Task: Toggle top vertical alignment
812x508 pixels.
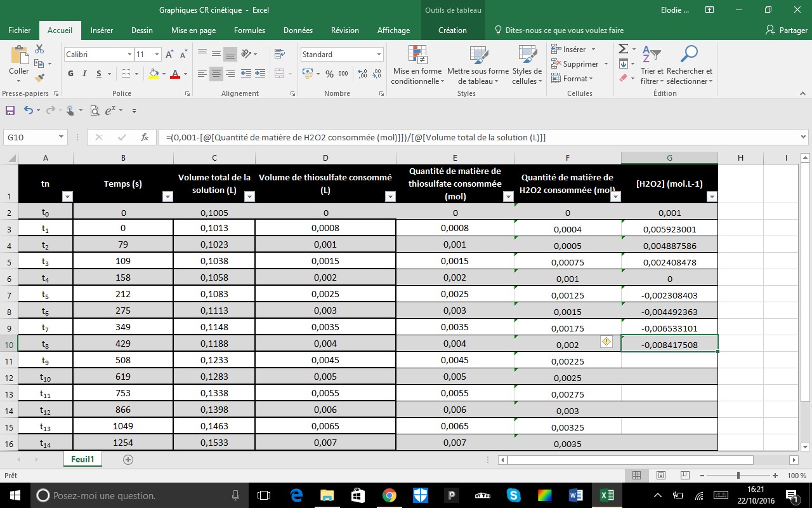Action: (x=202, y=54)
